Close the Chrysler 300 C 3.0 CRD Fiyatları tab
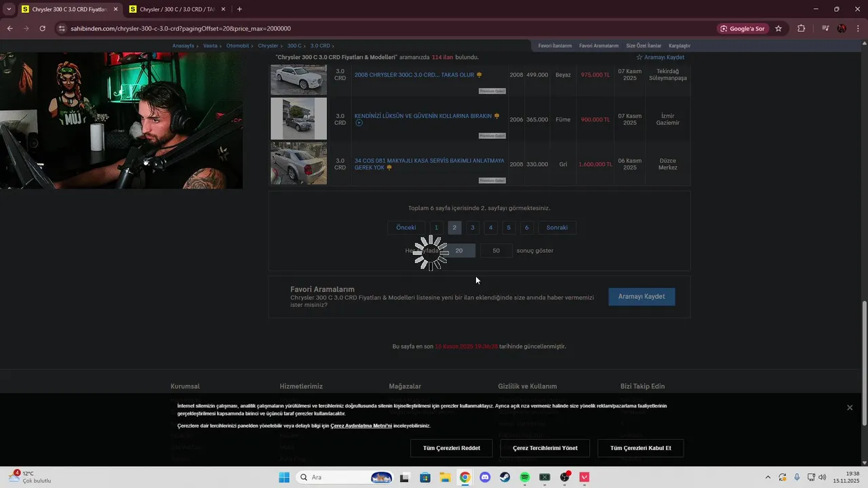The image size is (868, 488). pyautogui.click(x=116, y=9)
